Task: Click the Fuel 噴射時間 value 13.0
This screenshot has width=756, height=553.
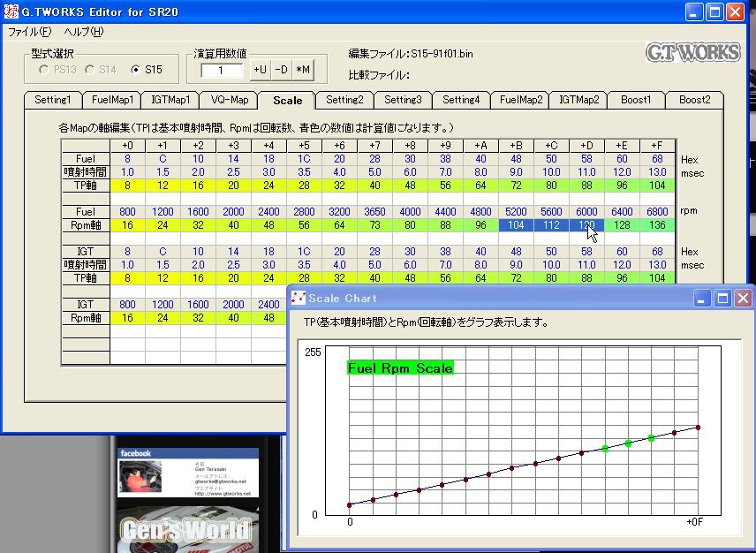Action: pos(657,172)
